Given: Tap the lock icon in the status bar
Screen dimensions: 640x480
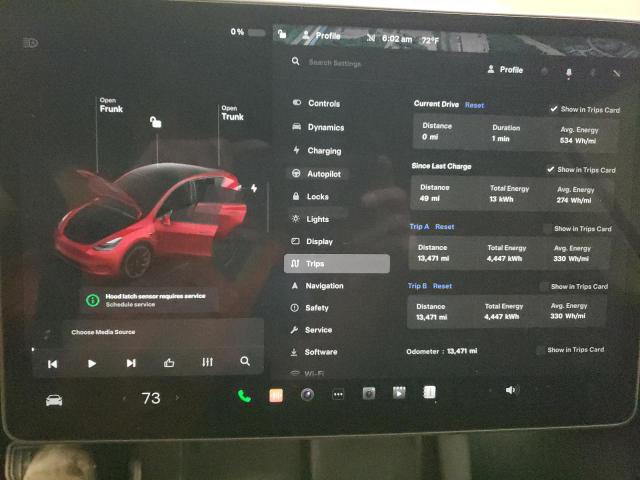Looking at the screenshot, I should (x=282, y=33).
